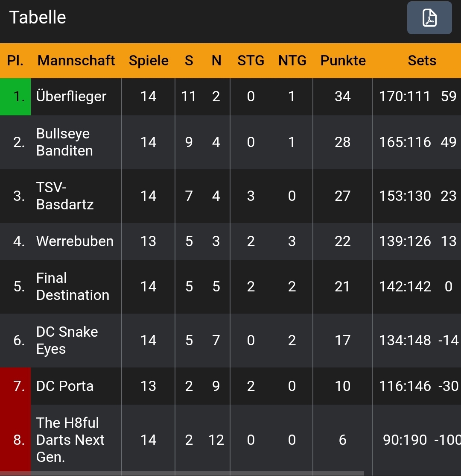461x476 pixels.
Task: Click the Spiele column header
Action: coord(149,61)
